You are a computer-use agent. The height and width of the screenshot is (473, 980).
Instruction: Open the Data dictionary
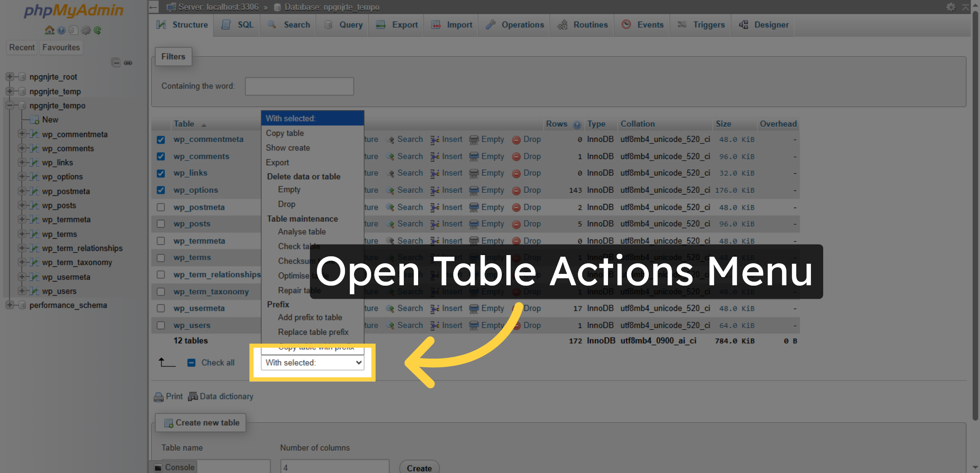[226, 396]
